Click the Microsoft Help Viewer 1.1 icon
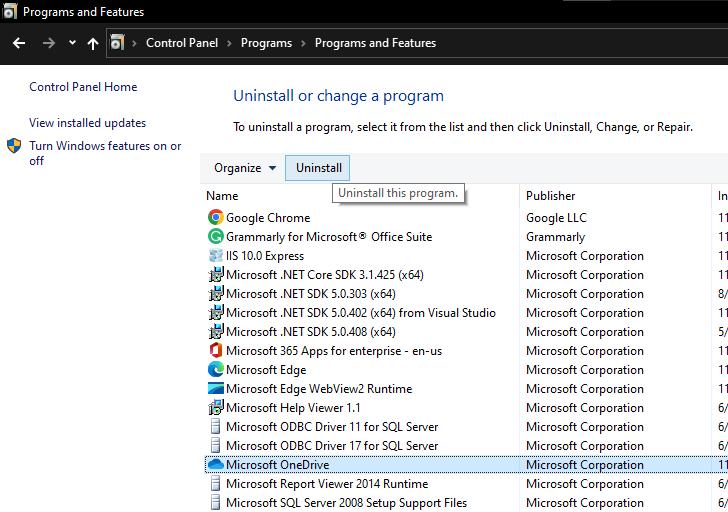Screen dimensions: 728x512 [x=215, y=408]
